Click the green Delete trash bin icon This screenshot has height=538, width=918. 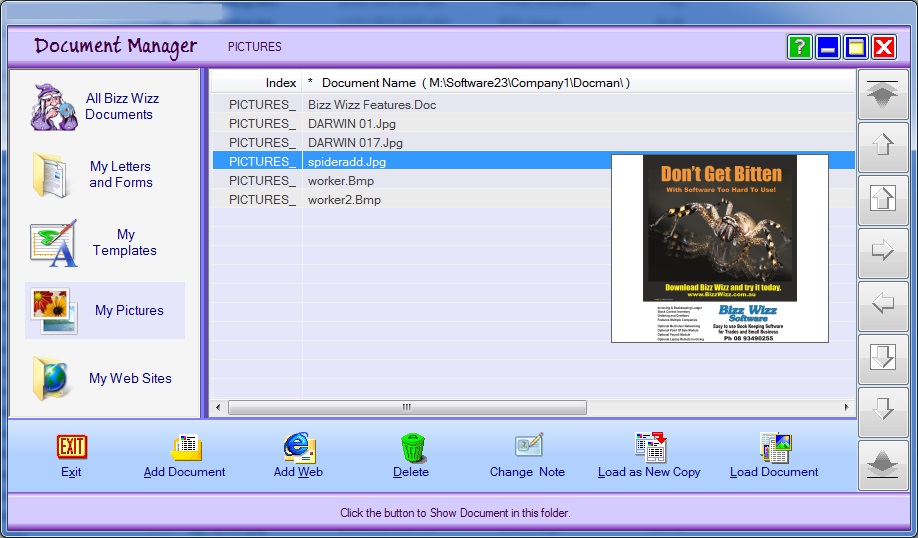pyautogui.click(x=413, y=448)
